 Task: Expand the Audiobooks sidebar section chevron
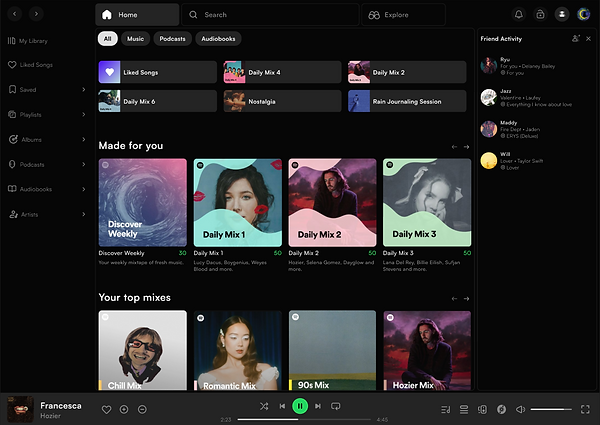[x=83, y=189]
